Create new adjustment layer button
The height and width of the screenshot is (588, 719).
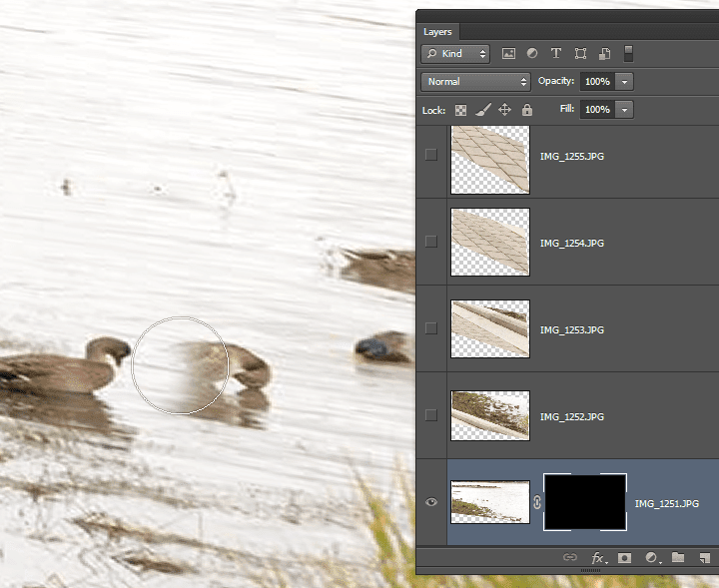651,558
